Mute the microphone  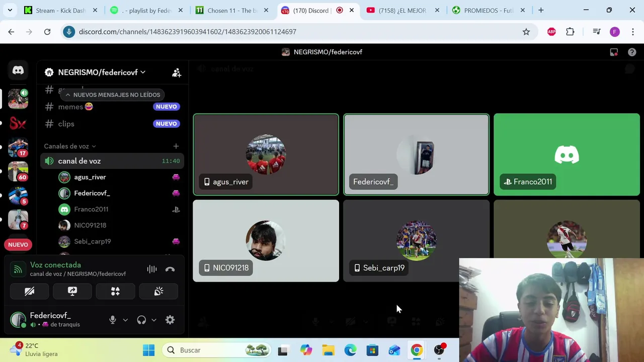click(113, 320)
